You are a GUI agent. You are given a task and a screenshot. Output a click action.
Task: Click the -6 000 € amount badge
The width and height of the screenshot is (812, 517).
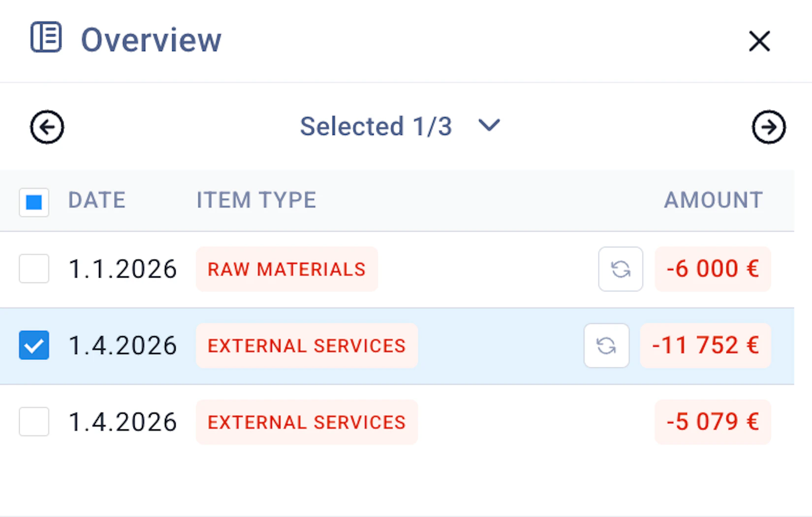coord(712,269)
